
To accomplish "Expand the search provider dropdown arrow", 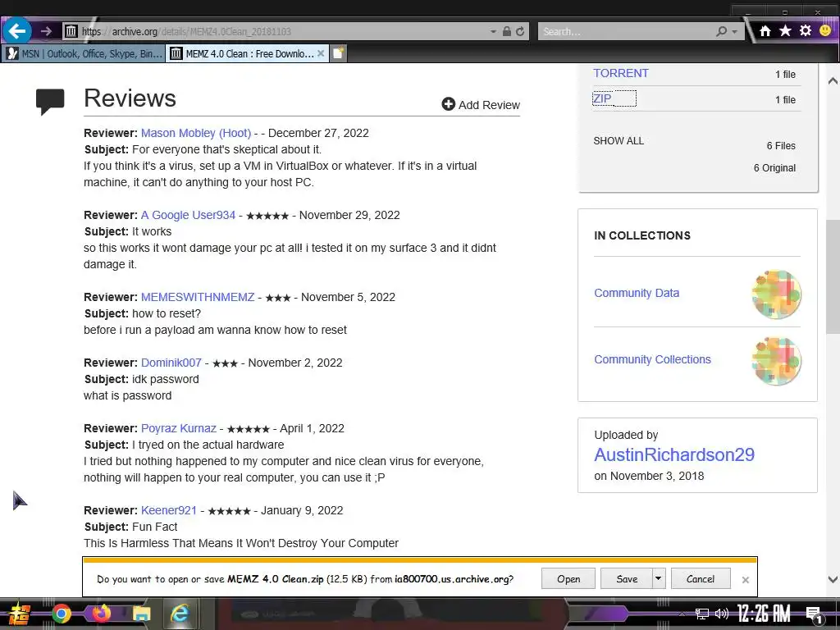I will coord(734,32).
